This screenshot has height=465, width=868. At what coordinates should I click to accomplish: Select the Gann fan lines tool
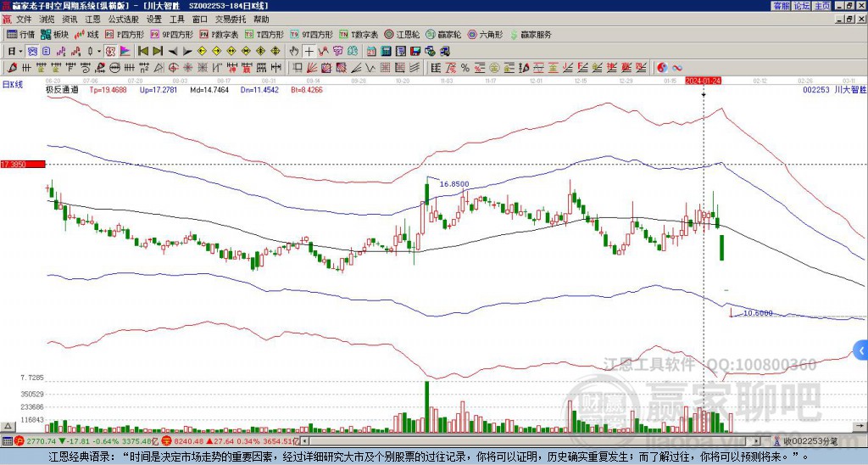point(312,68)
